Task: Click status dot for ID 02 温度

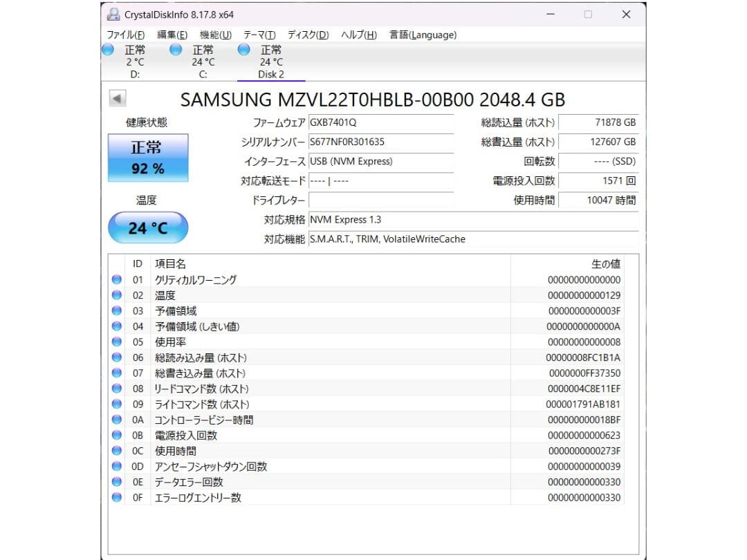Action: tap(117, 295)
